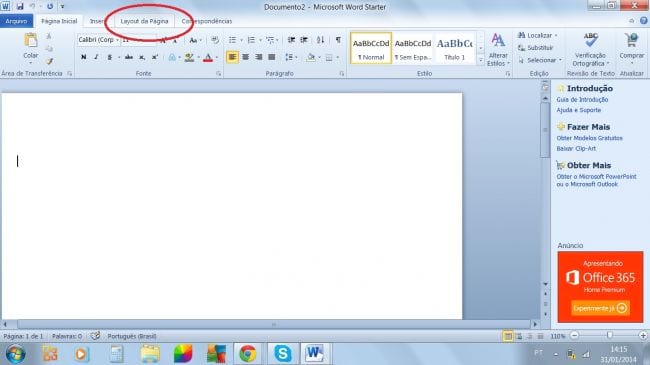Open the Windows Start menu orb

[15, 354]
